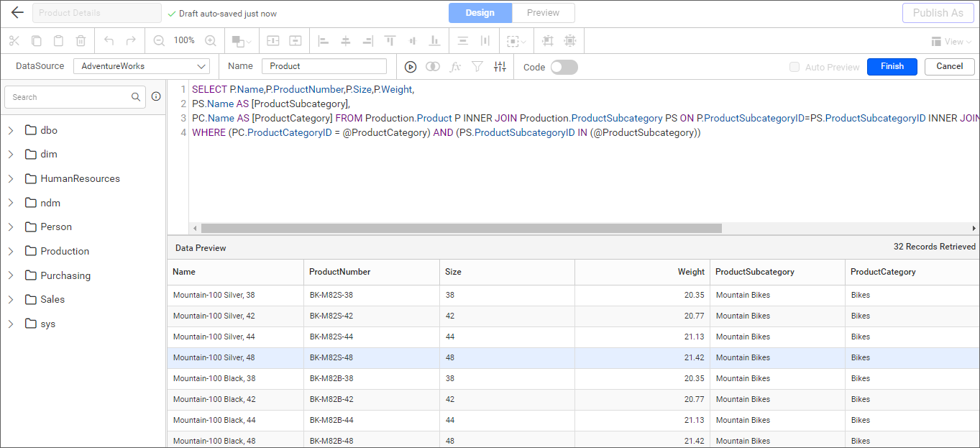Click the back arrow icon

tap(17, 13)
